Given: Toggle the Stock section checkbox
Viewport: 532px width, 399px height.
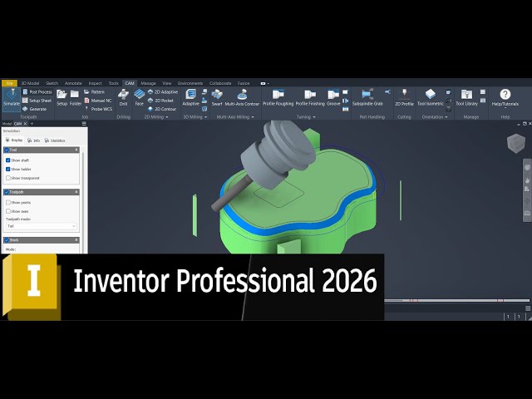Looking at the screenshot, I should [7, 240].
